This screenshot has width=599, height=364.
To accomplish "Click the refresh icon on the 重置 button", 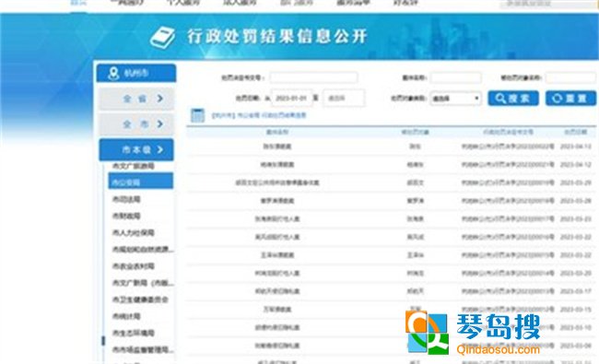I will (557, 99).
